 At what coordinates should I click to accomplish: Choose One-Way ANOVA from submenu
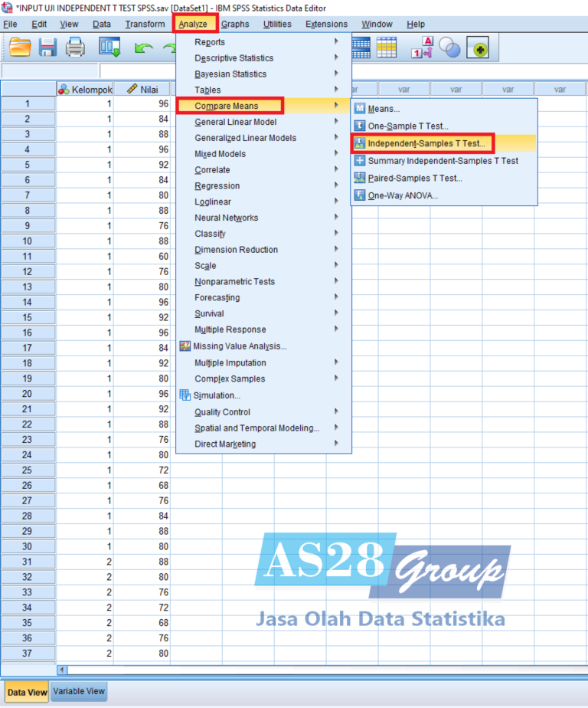coord(403,195)
